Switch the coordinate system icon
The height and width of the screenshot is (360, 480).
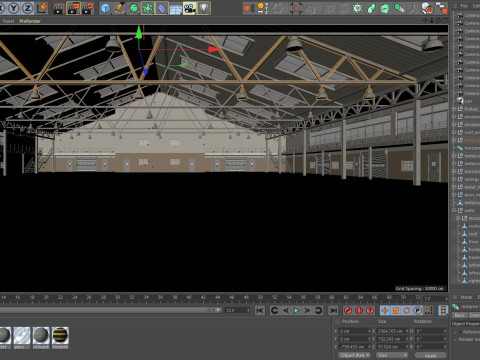point(42,8)
